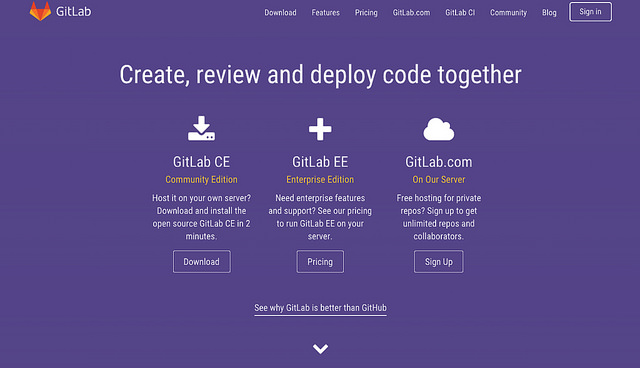640x368 pixels.
Task: Click the 'On Our Server' subtitle
Action: point(439,180)
